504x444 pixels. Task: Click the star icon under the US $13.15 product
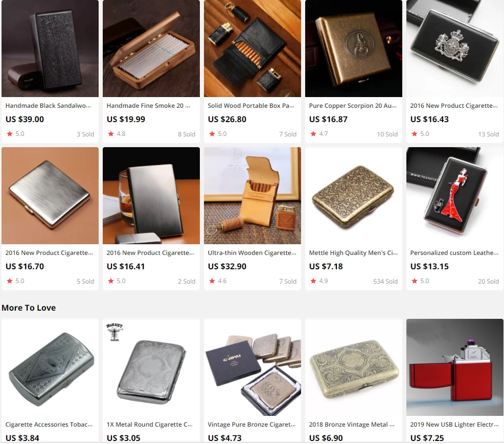(415, 281)
